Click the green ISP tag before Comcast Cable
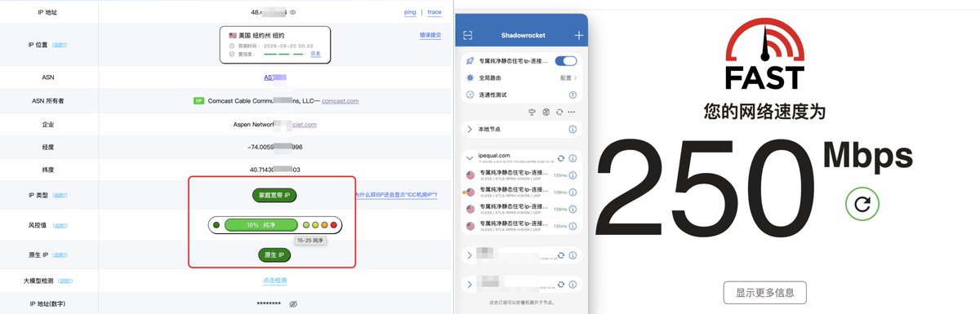The width and height of the screenshot is (980, 314). pos(198,101)
